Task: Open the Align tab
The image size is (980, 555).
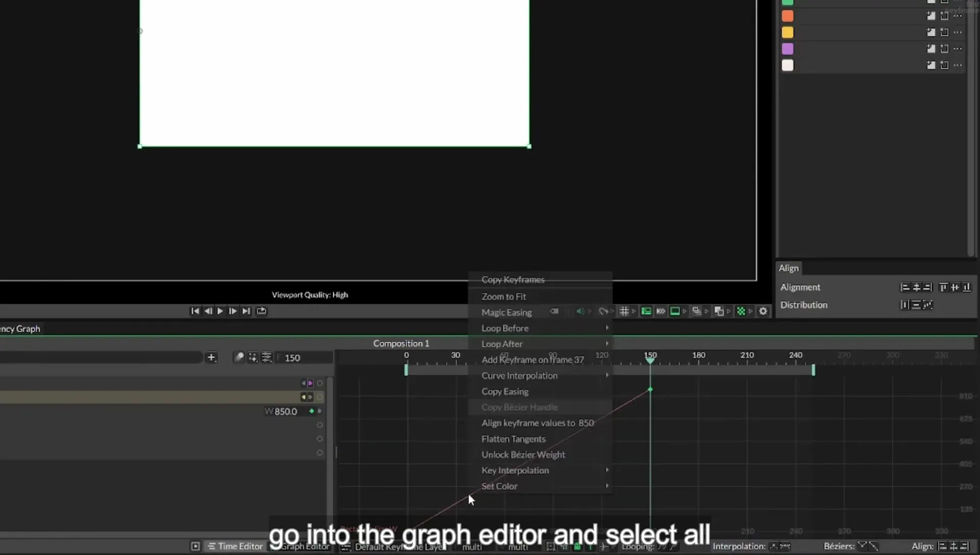Action: [x=789, y=268]
